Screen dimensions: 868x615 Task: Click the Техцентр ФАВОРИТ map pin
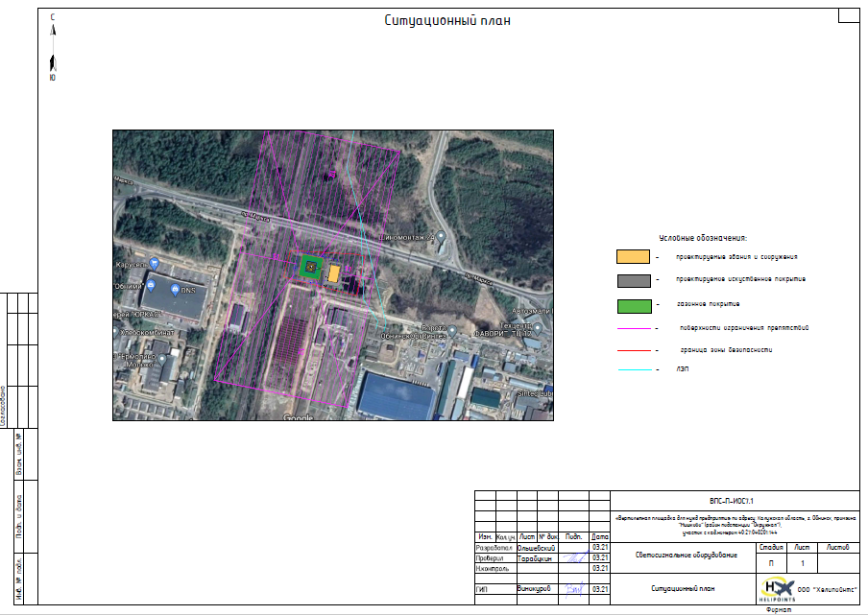click(537, 330)
